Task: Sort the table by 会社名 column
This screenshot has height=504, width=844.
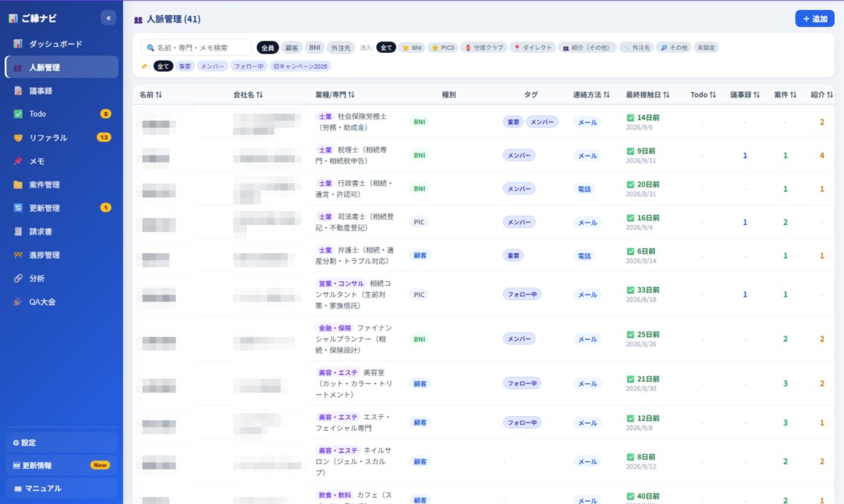Action: (248, 95)
